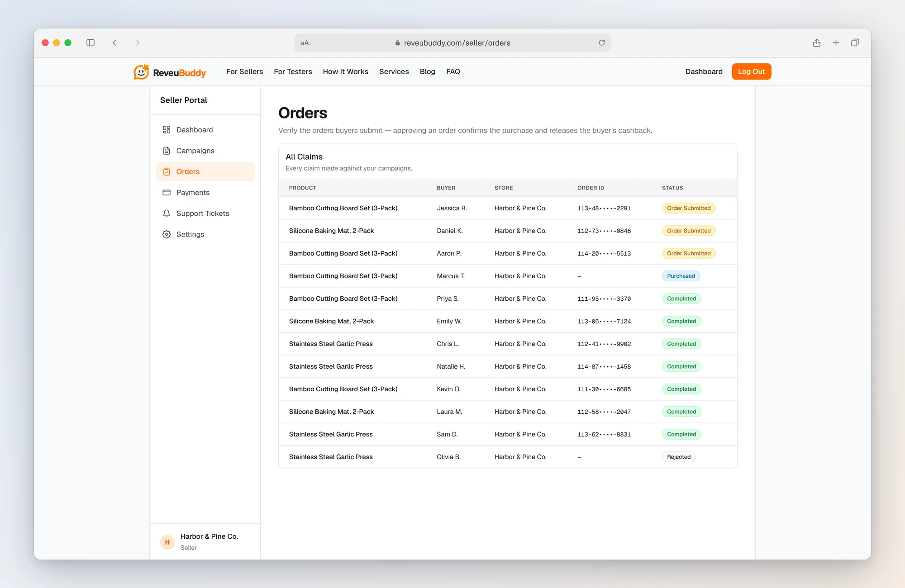Click Priya S.'s Completed status badge
The width and height of the screenshot is (905, 588).
pyautogui.click(x=681, y=299)
